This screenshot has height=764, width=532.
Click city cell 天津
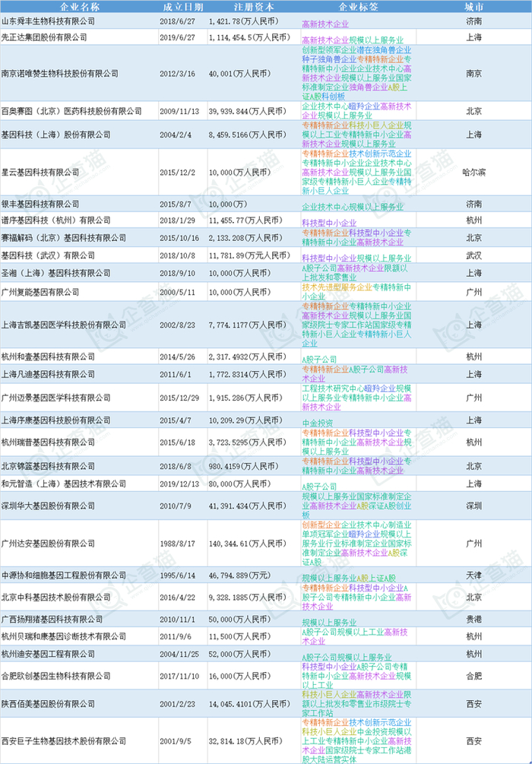(473, 575)
